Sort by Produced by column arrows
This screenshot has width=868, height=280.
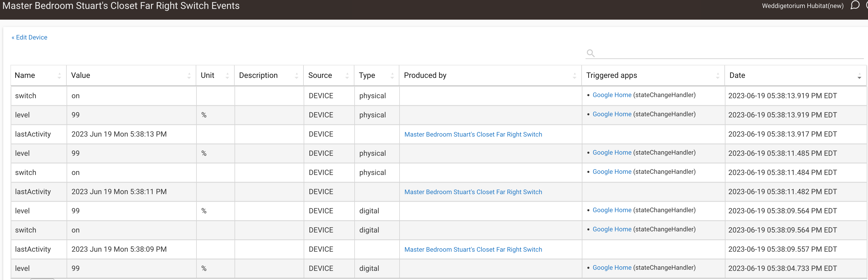(x=575, y=76)
